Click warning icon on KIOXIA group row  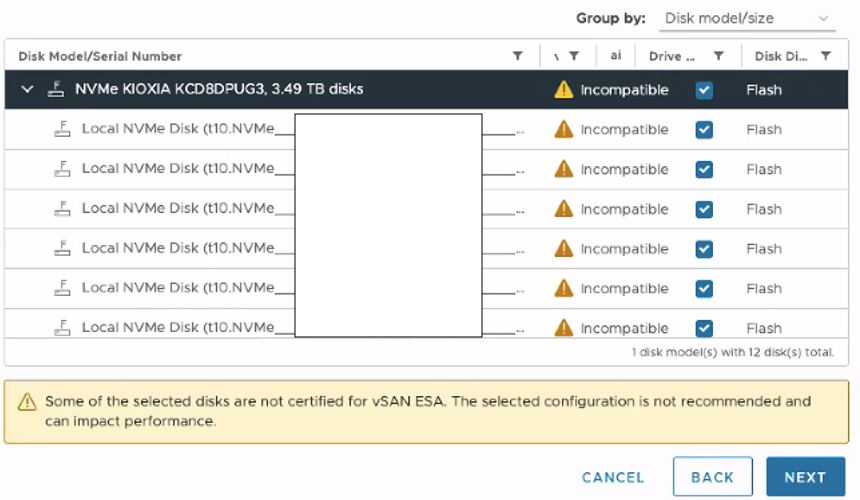564,90
